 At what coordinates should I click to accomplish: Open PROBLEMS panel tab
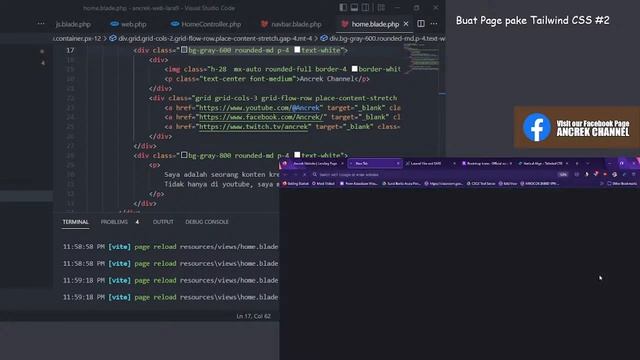[114, 222]
